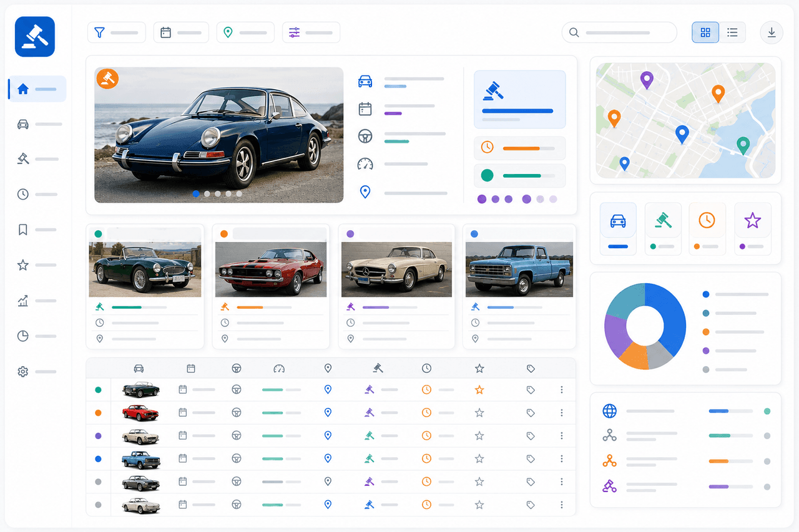Open the pie chart reports sidebar icon
The width and height of the screenshot is (799, 532).
(23, 336)
